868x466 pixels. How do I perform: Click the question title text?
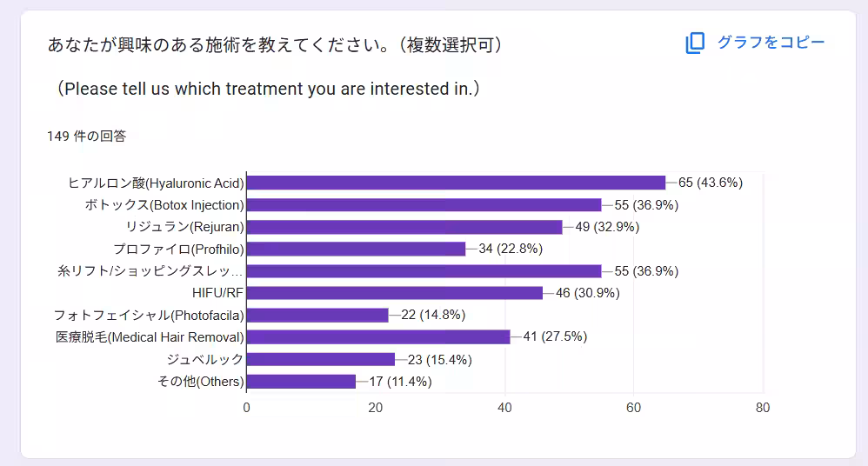pyautogui.click(x=275, y=45)
